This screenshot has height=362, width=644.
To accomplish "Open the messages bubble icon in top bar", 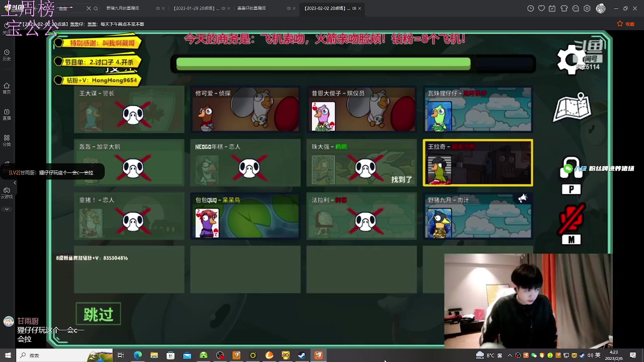I will click(576, 9).
